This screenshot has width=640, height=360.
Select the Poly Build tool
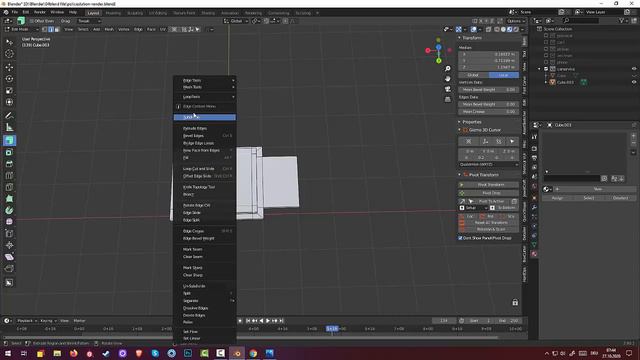tap(9, 199)
